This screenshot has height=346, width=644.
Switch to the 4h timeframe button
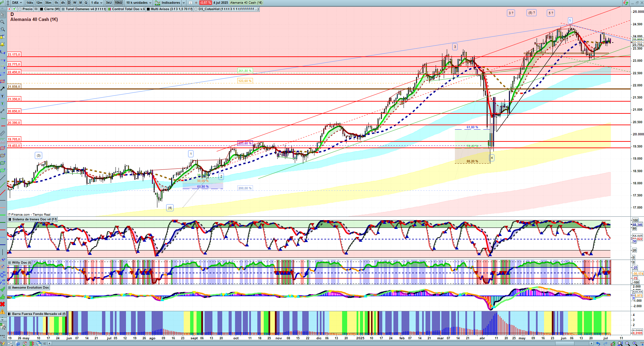click(x=63, y=3)
